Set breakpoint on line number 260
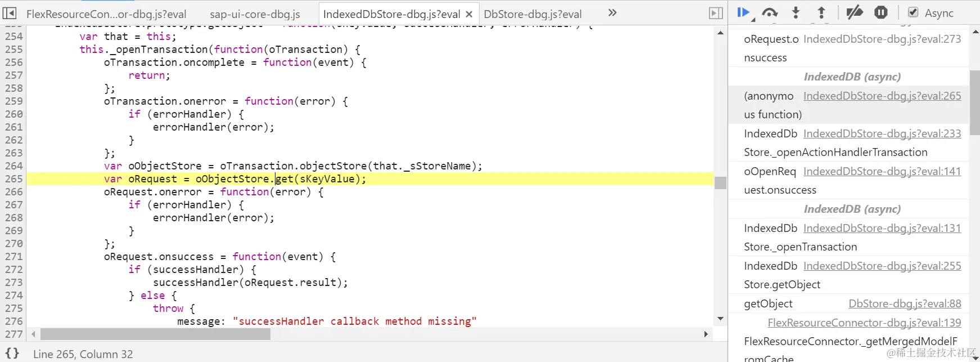This screenshot has height=362, width=980. tap(14, 114)
